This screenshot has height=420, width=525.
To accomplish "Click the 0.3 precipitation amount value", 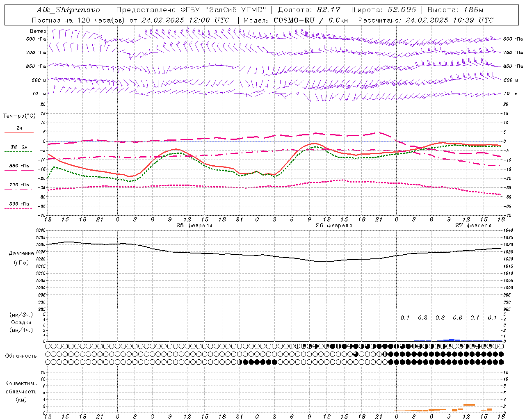I will [440, 318].
